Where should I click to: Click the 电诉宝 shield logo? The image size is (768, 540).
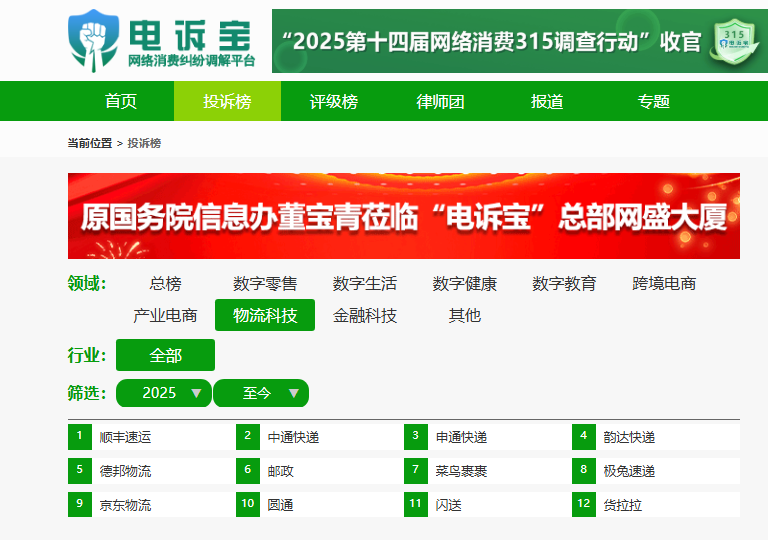tap(93, 41)
